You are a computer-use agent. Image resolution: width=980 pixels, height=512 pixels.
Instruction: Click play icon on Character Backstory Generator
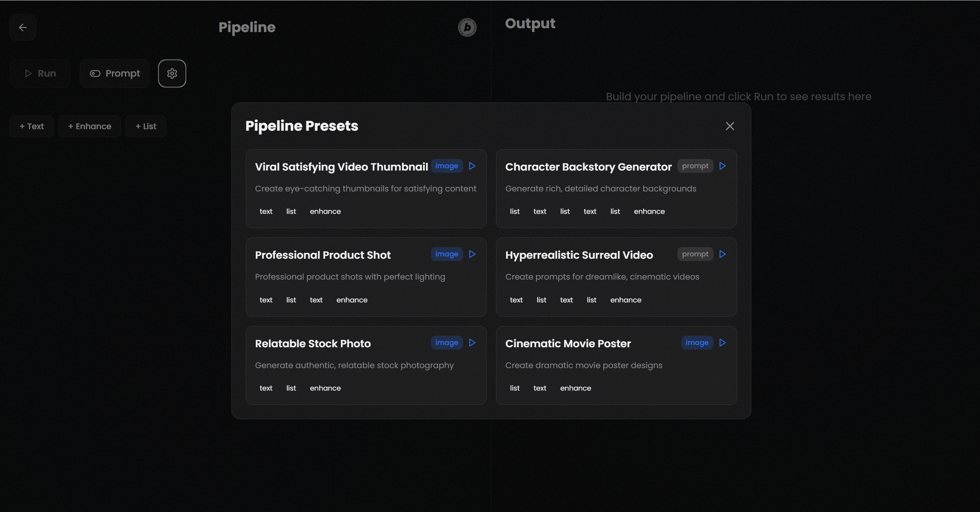pos(722,166)
